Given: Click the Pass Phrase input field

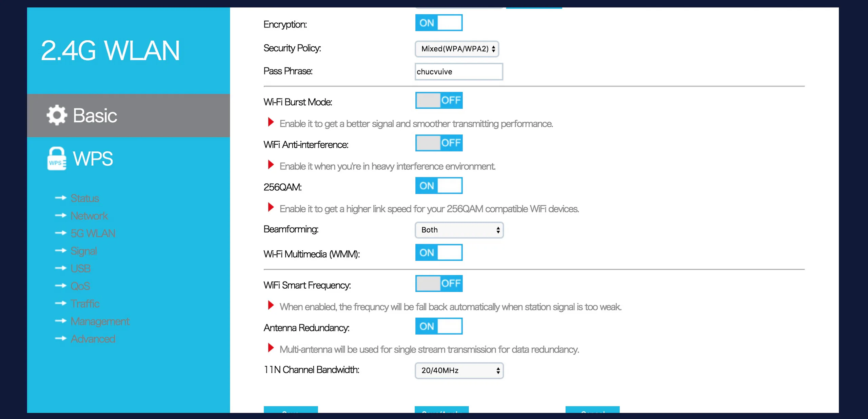Looking at the screenshot, I should (x=459, y=72).
